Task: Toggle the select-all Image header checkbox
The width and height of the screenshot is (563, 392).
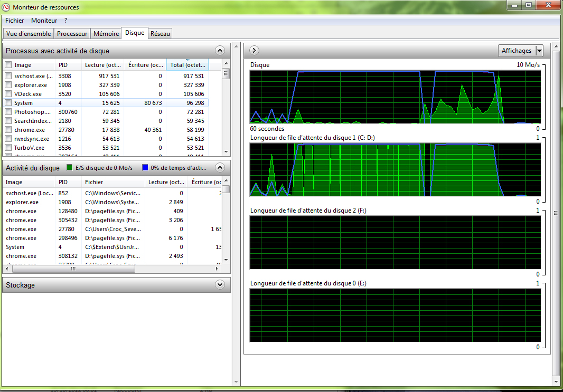Action: click(x=8, y=65)
